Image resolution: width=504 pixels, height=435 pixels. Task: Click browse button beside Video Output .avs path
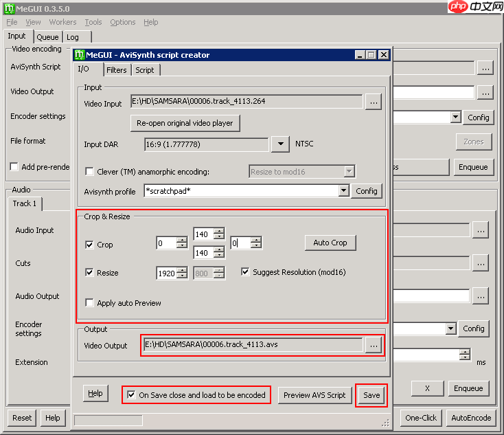pos(373,346)
